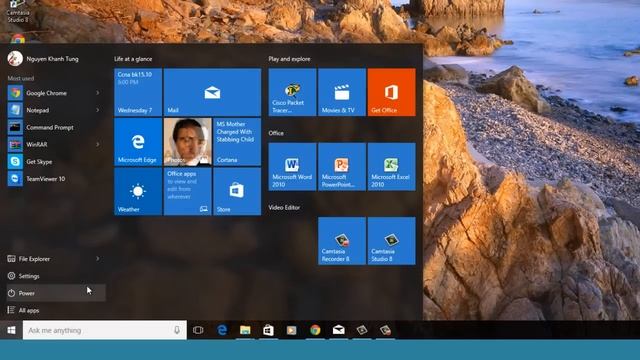Click the Power option
The width and height of the screenshot is (640, 360).
click(x=56, y=293)
